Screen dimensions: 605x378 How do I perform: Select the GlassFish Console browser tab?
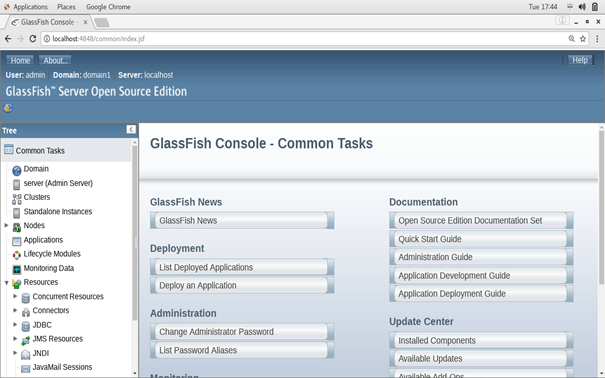click(x=48, y=22)
